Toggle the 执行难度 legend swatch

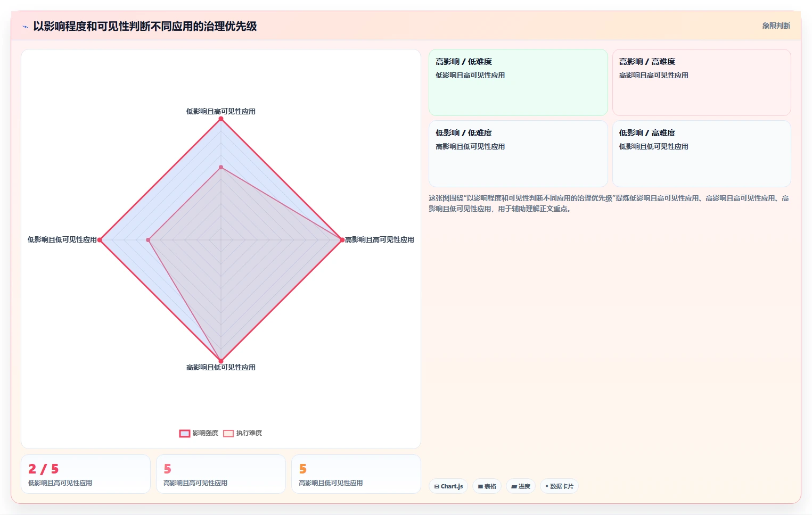tap(228, 433)
